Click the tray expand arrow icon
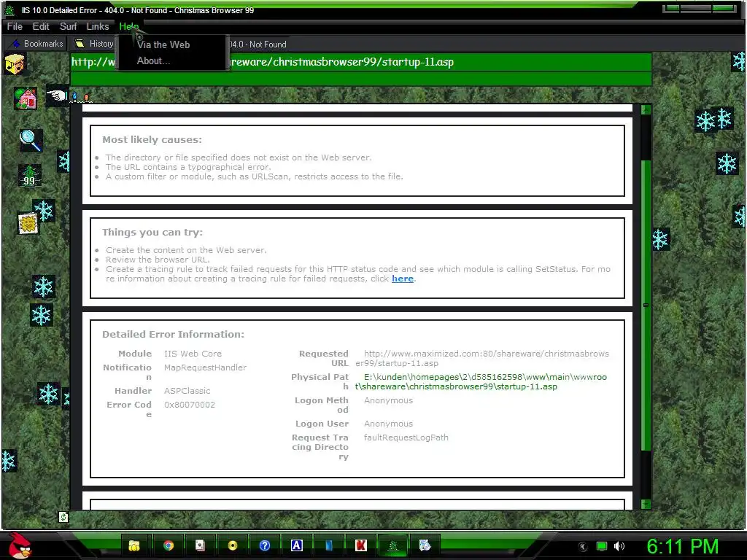Viewport: 747px width, 560px height. (583, 547)
